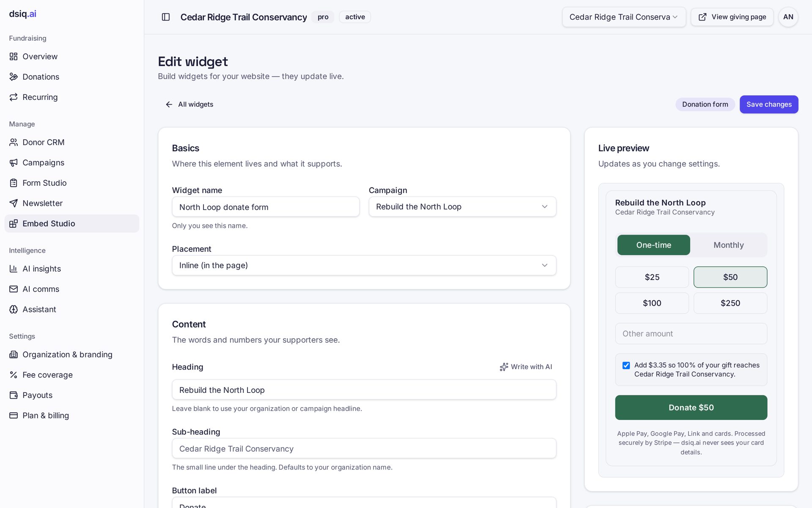
Task: Open Fee coverage settings
Action: click(x=71, y=375)
